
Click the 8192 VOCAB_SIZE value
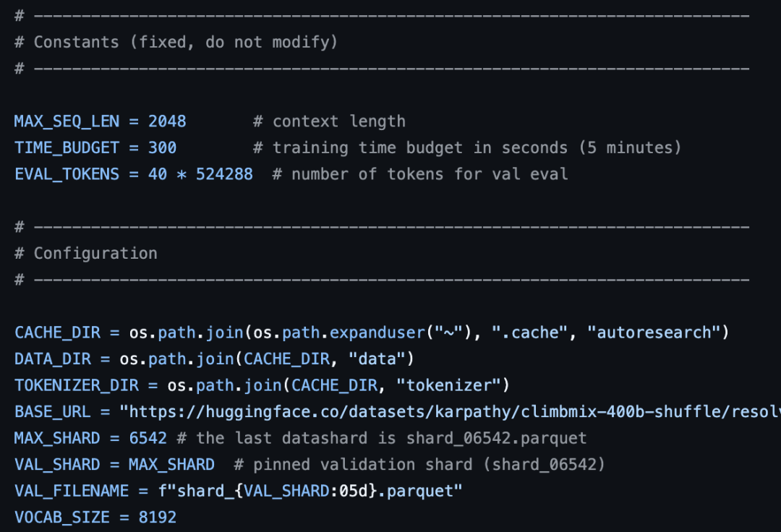tap(157, 518)
